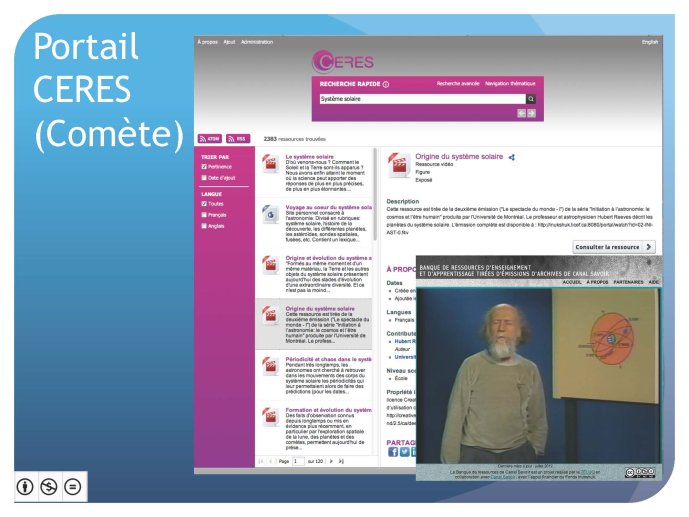This screenshot has width=689, height=517.
Task: Click video icon of Origine et évolution result
Action: (270, 265)
